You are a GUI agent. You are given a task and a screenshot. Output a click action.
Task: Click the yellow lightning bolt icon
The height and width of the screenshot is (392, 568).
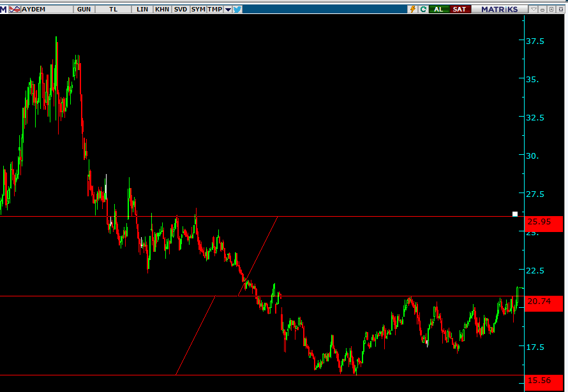coord(414,9)
